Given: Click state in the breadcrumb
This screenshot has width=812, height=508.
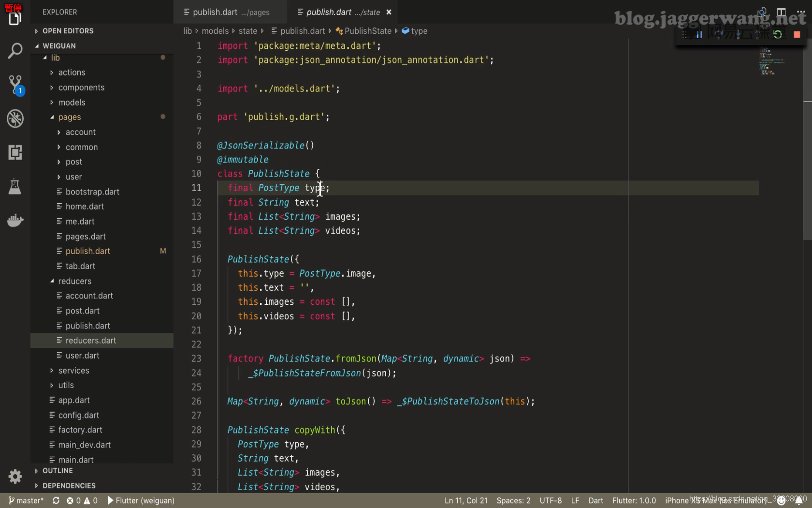Looking at the screenshot, I should 248,31.
